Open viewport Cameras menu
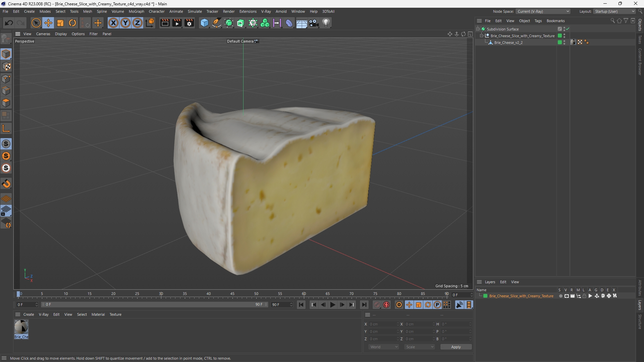The width and height of the screenshot is (644, 362). click(43, 34)
